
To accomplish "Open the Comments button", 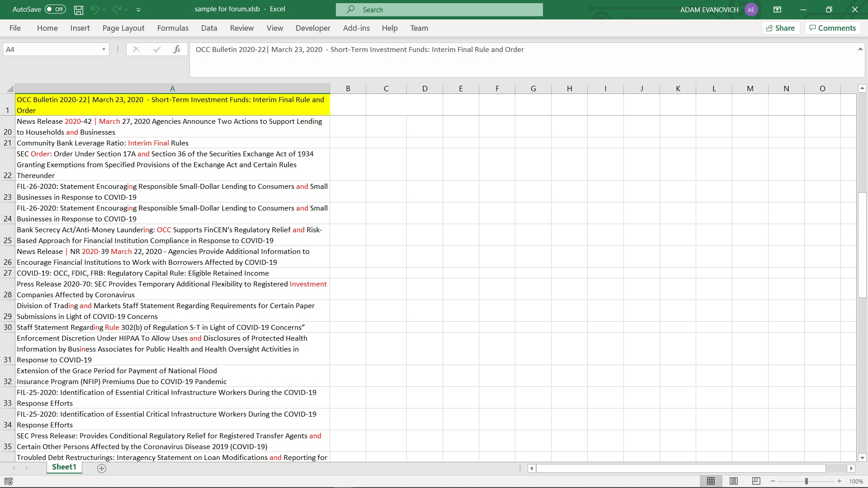I will (x=832, y=28).
